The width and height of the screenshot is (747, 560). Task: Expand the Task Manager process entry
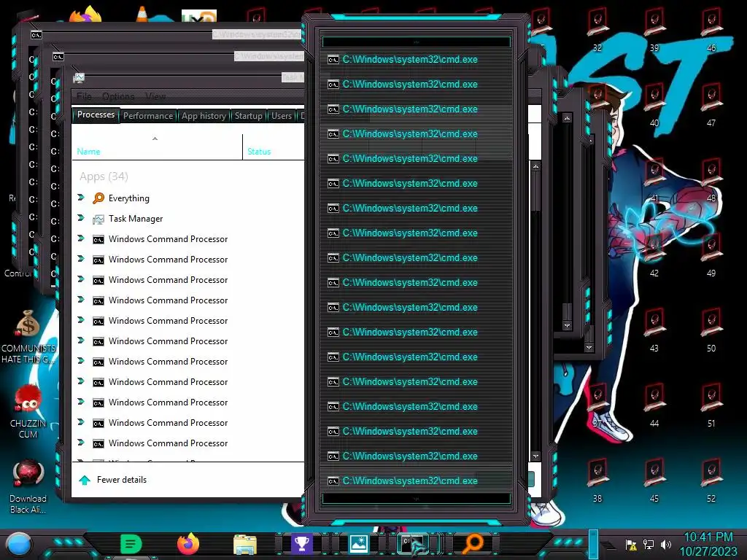click(81, 217)
